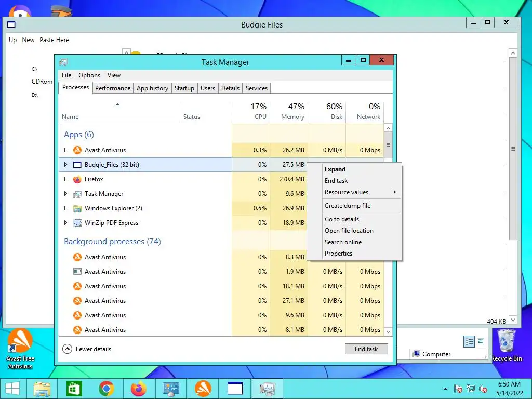Switch to the App history tab

pyautogui.click(x=152, y=88)
